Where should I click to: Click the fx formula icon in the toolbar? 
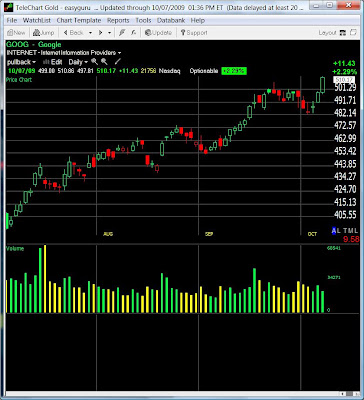[133, 33]
